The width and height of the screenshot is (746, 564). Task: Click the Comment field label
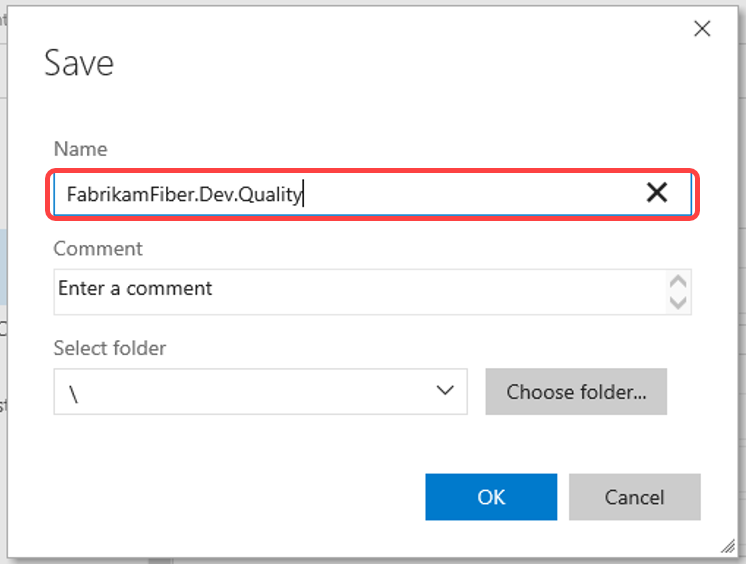[x=98, y=248]
